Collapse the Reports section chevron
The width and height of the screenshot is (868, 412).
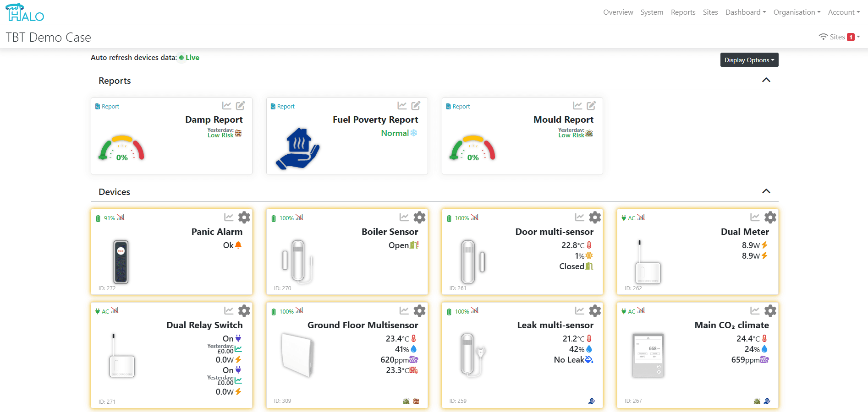[x=766, y=80]
